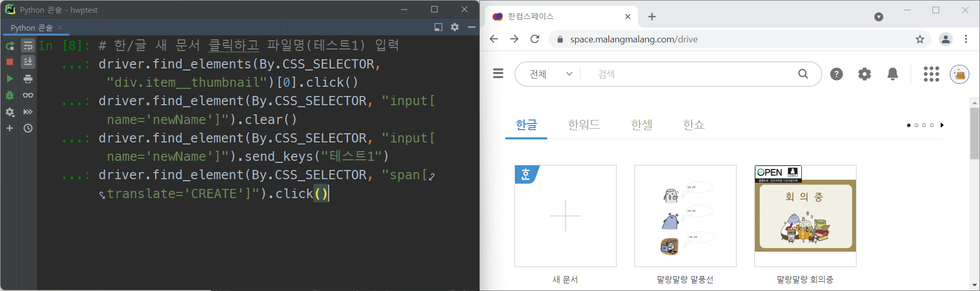The image size is (980, 291).
Task: Click the scrollbar up arrow
Action: 974,103
